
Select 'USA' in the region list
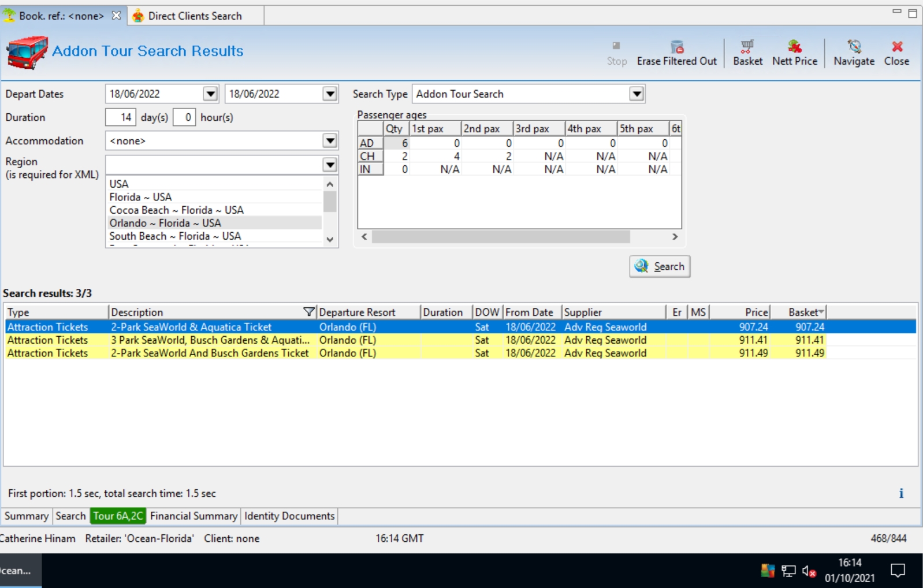pos(215,184)
